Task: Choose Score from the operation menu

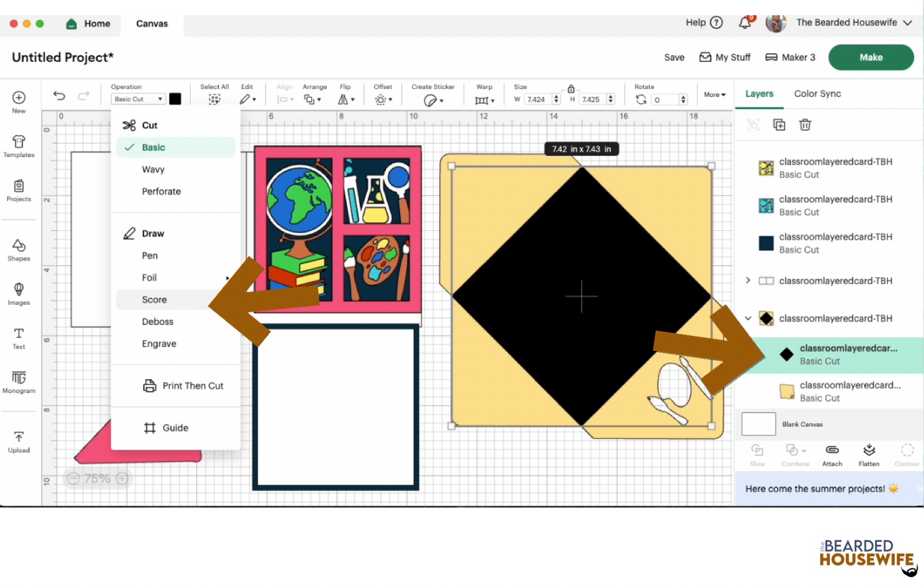Action: point(154,300)
